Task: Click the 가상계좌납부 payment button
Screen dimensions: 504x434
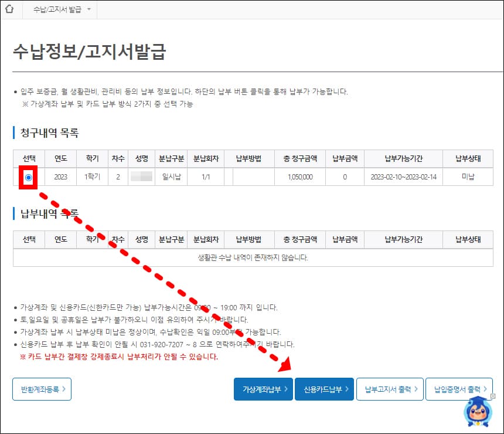Action: [263, 389]
